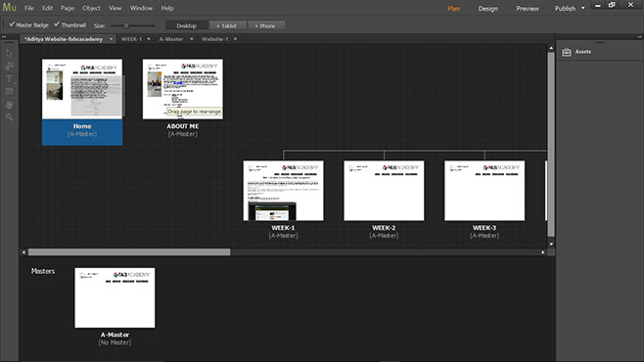
Task: Select the Desktop layout button
Action: click(187, 25)
